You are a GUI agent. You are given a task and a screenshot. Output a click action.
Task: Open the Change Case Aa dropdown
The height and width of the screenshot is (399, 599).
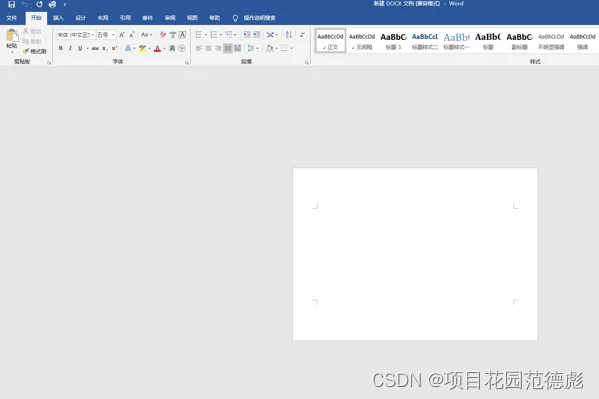pyautogui.click(x=146, y=35)
